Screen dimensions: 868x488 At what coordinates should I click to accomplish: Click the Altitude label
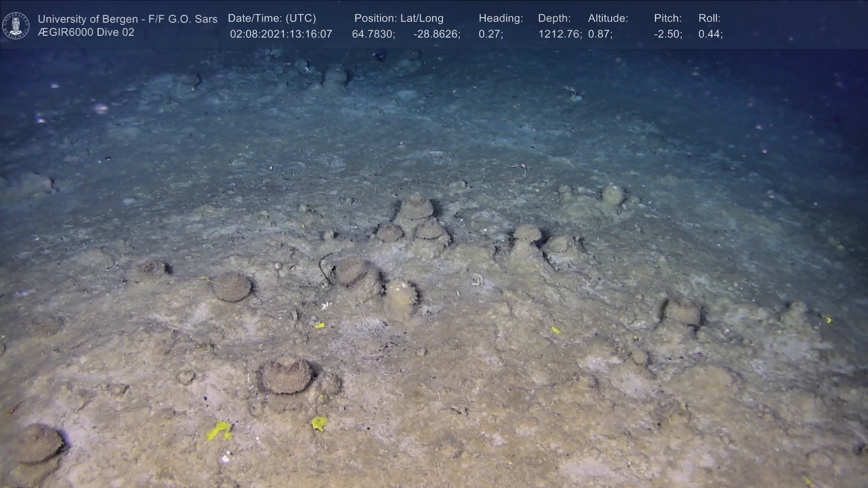pyautogui.click(x=608, y=19)
